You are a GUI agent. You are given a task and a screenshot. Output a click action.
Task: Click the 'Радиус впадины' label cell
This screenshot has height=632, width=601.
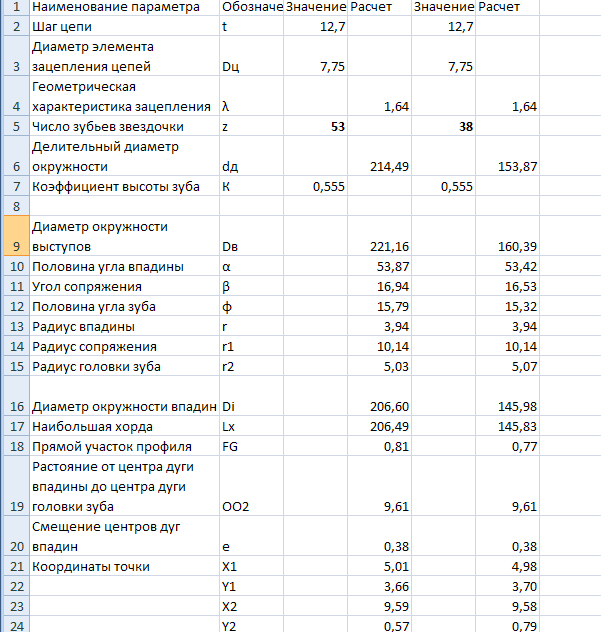tap(124, 326)
